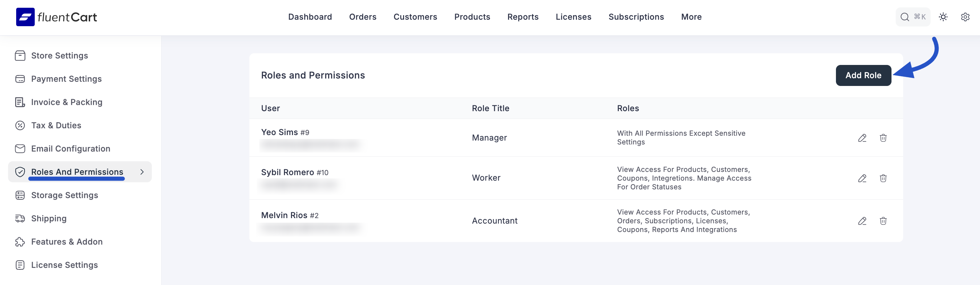Click the fluentCart logo
The height and width of the screenshot is (285, 980).
(x=56, y=17)
